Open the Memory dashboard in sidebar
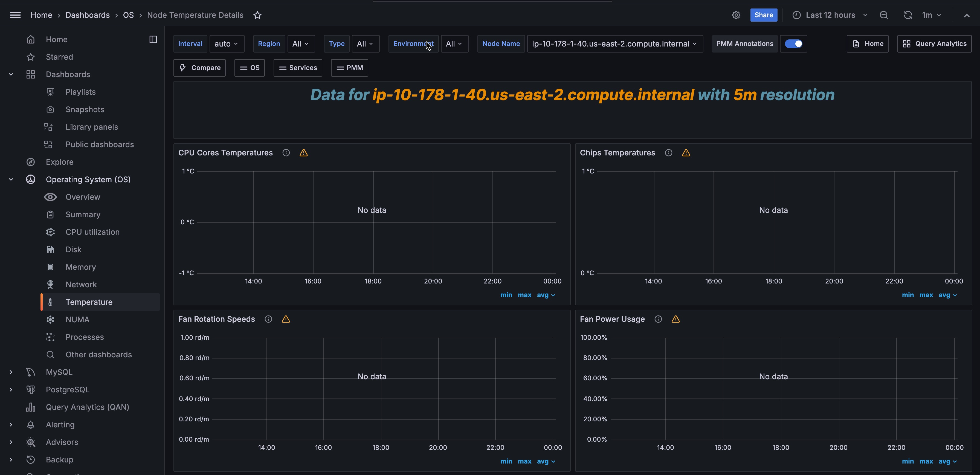980x475 pixels. coord(81,267)
